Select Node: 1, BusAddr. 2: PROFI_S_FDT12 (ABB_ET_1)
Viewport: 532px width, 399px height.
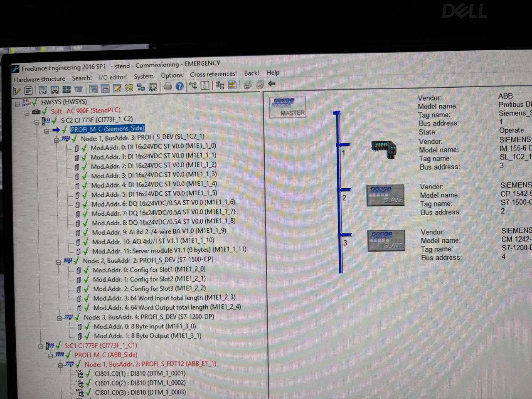click(x=150, y=364)
